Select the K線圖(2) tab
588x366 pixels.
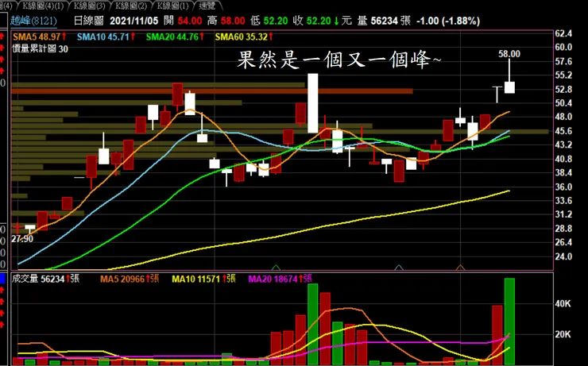click(131, 6)
